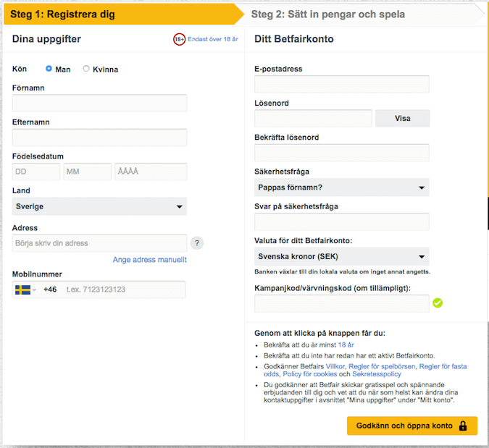
Task: Click the Ditt Betfairkonto heading text
Action: [x=294, y=39]
